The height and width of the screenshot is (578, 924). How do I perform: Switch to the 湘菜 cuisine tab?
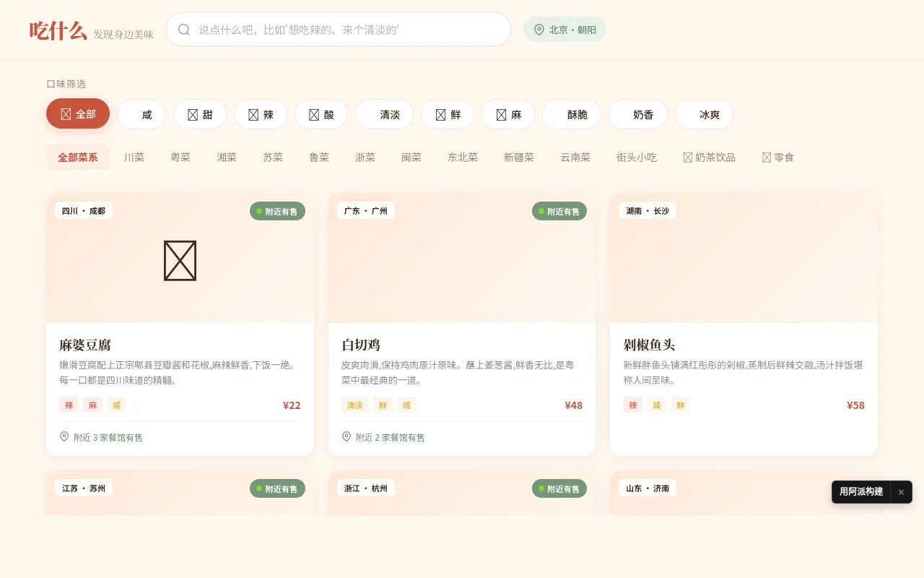pos(227,157)
